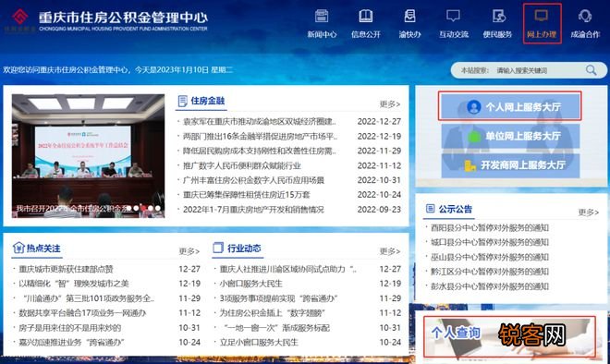Open 个人网上服务大厅 personal service hall
Image resolution: width=610 pixels, height=364 pixels.
point(509,105)
